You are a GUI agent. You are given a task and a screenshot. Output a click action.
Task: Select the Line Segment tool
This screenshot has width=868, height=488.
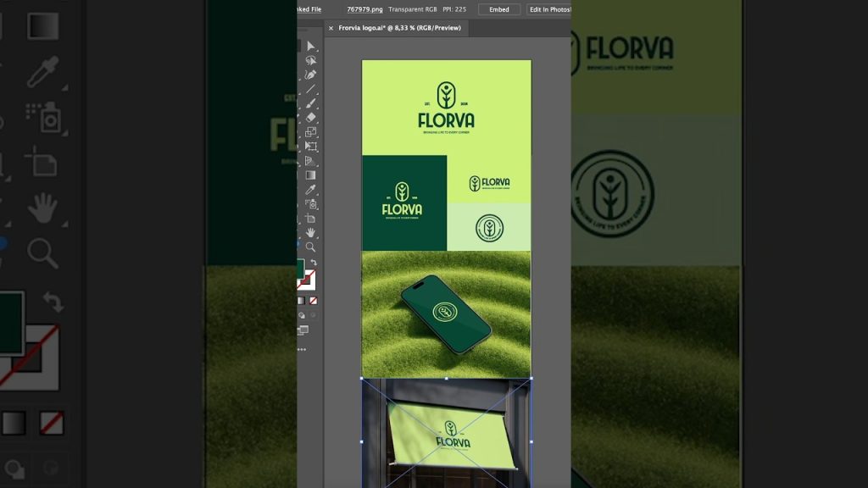tap(310, 88)
